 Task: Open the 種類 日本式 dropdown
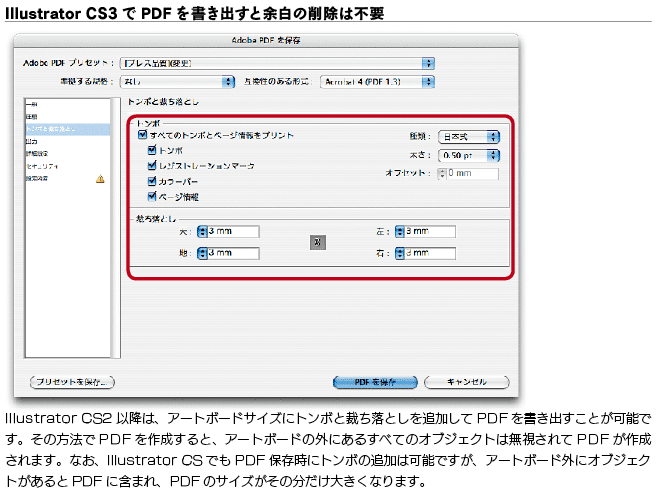469,137
